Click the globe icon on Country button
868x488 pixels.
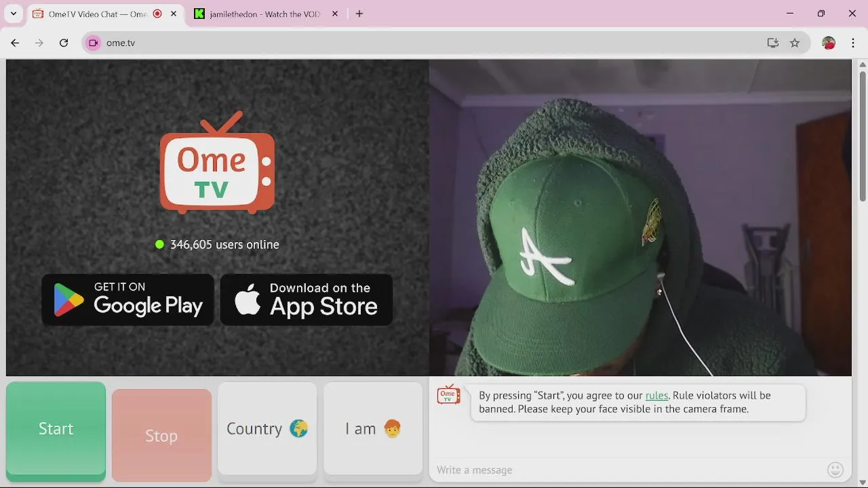(298, 428)
